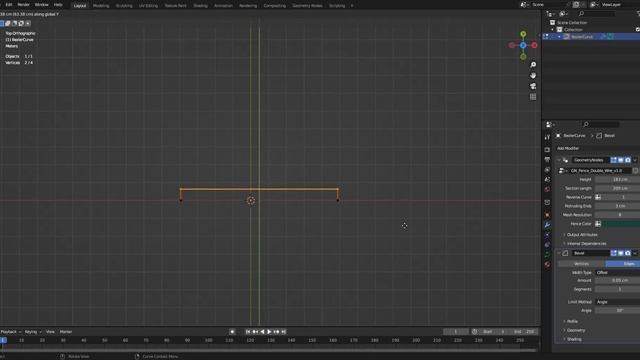Switch to the Modeling workspace tab
The height and width of the screenshot is (360, 640).
[101, 6]
